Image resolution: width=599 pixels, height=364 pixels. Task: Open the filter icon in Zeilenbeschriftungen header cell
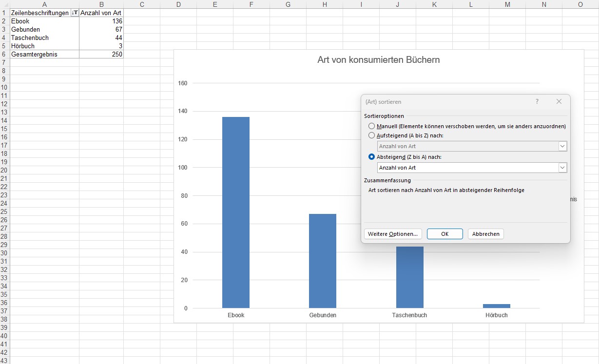pos(75,13)
